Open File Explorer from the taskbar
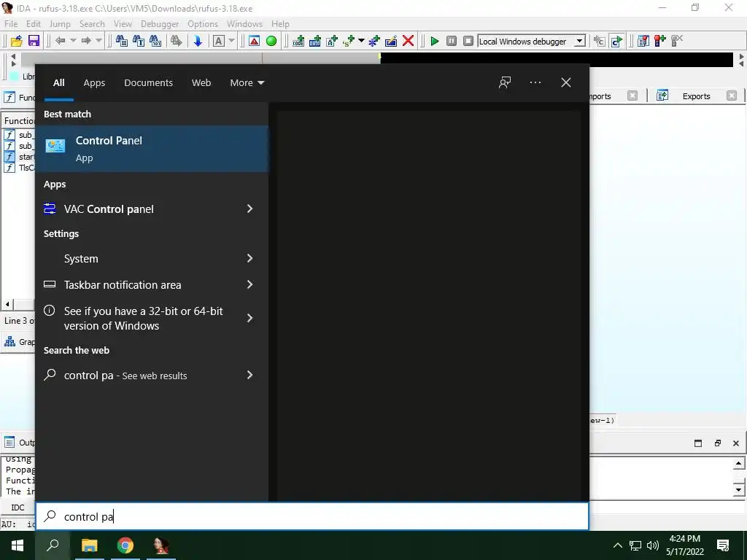The height and width of the screenshot is (560, 747). [89, 545]
